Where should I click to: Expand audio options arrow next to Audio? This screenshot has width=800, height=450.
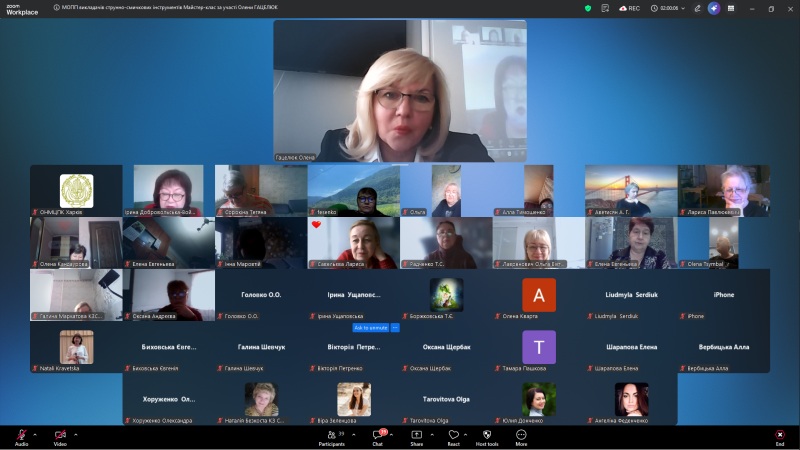click(35, 435)
